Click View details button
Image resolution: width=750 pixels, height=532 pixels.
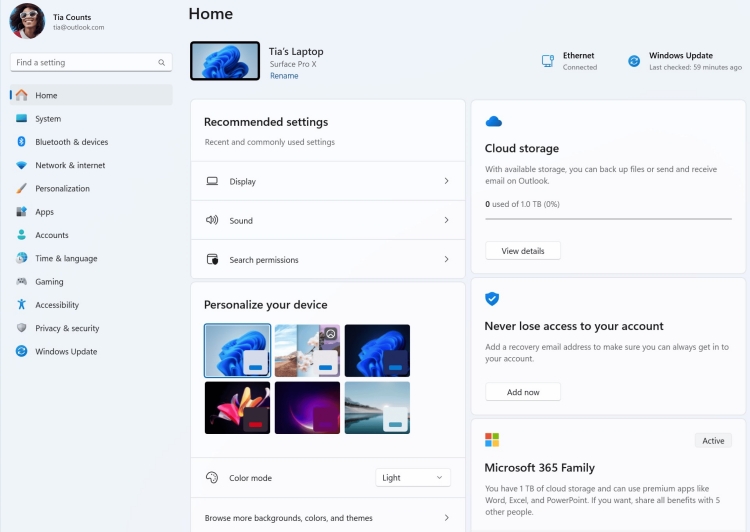pyautogui.click(x=523, y=251)
